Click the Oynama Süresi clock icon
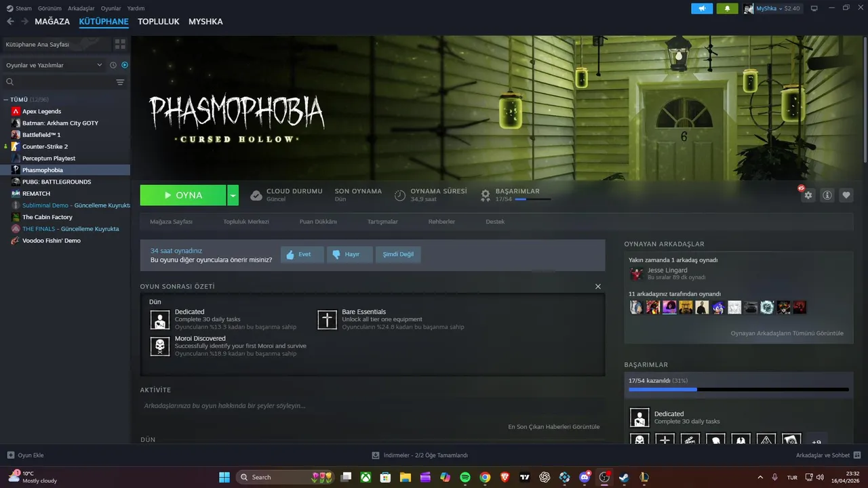 click(x=400, y=195)
